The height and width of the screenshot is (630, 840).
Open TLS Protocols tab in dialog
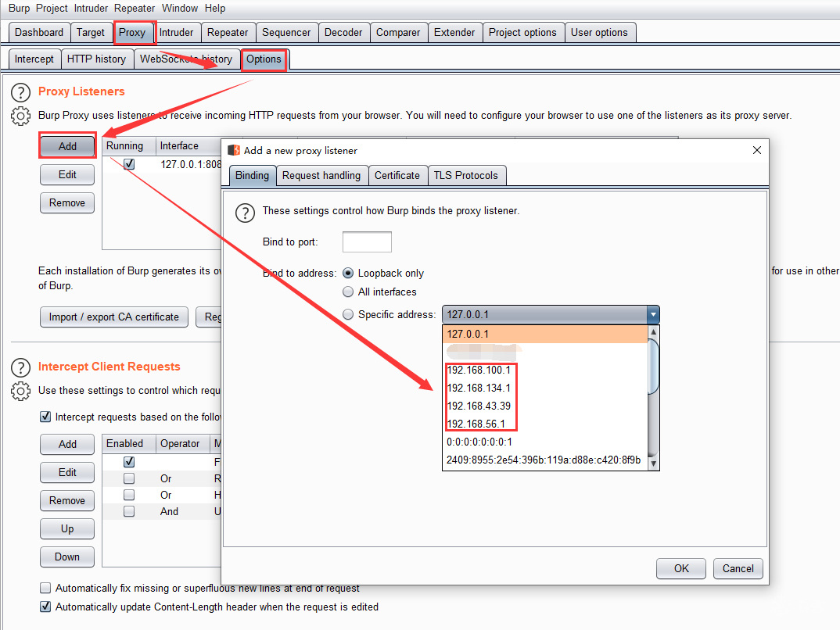[x=466, y=175]
